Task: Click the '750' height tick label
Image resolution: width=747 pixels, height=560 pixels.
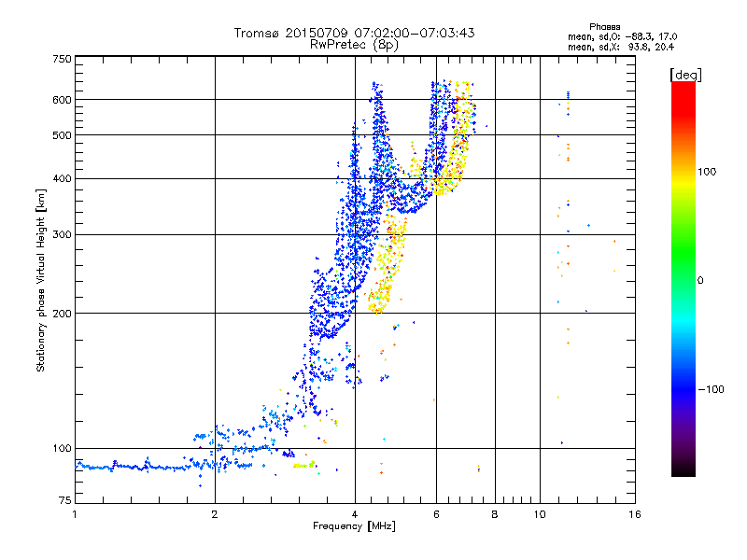Action: coord(63,59)
